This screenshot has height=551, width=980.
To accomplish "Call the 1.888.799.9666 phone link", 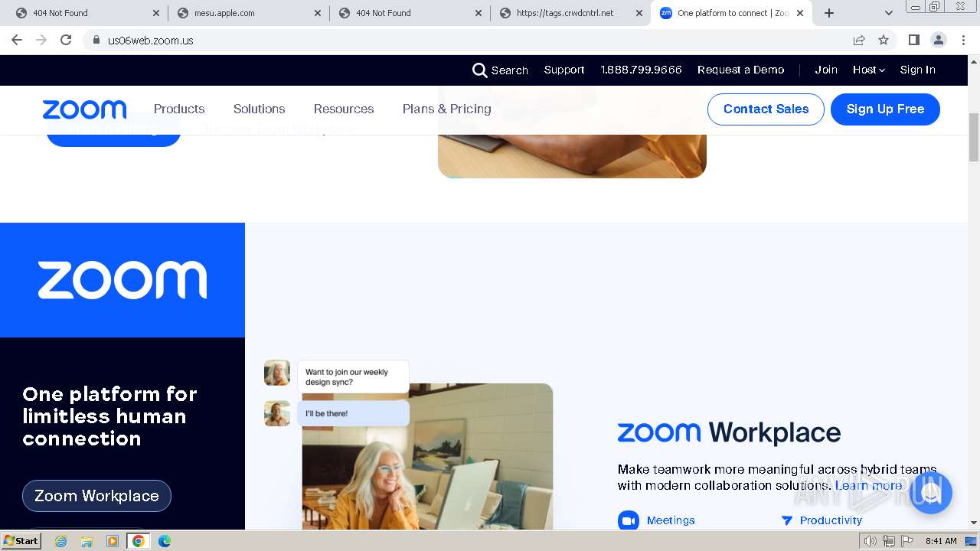I will coord(642,70).
